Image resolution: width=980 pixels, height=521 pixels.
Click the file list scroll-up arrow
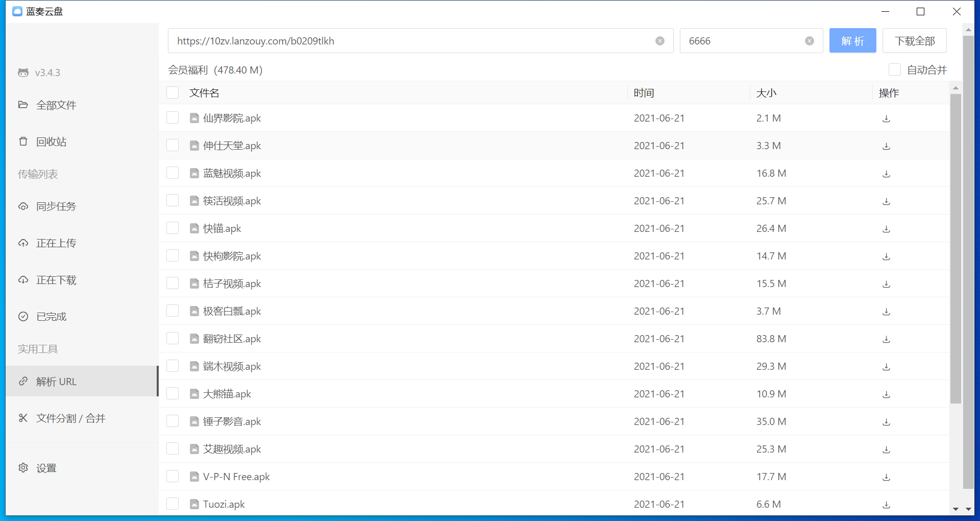click(955, 88)
